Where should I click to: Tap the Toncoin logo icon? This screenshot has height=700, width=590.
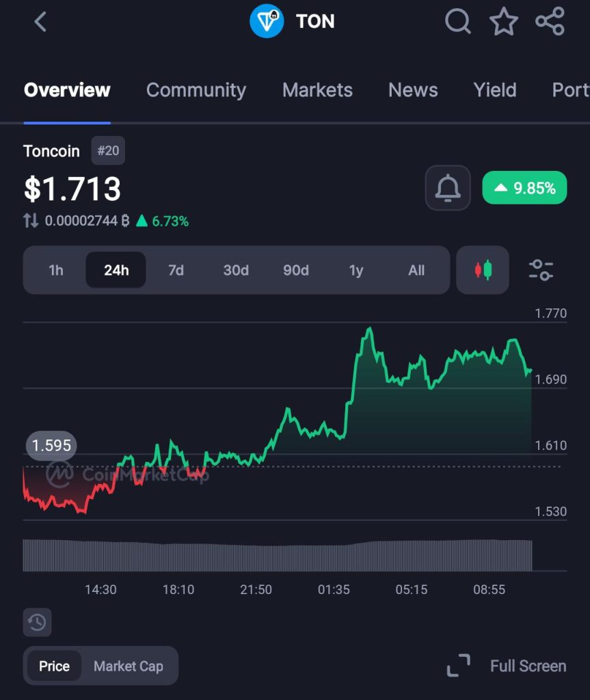tap(267, 21)
